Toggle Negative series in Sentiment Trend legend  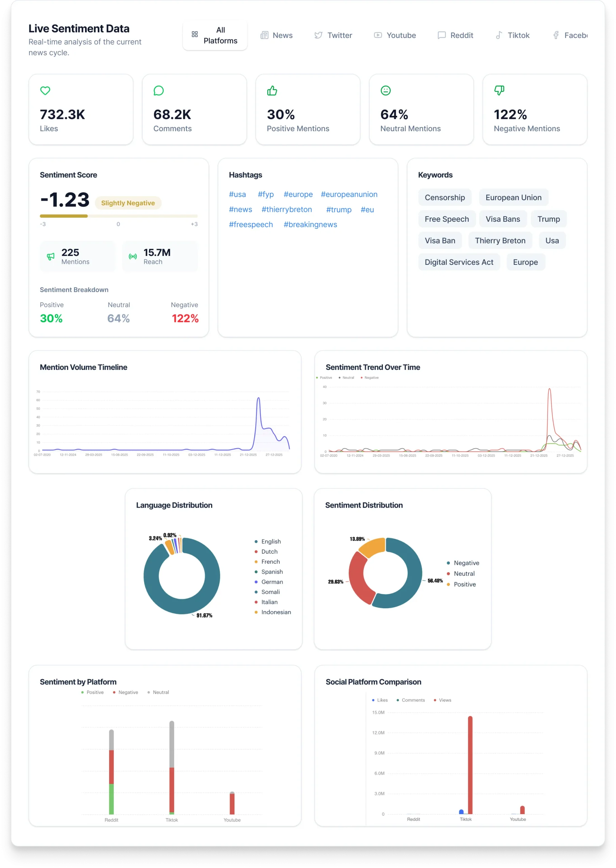click(371, 378)
